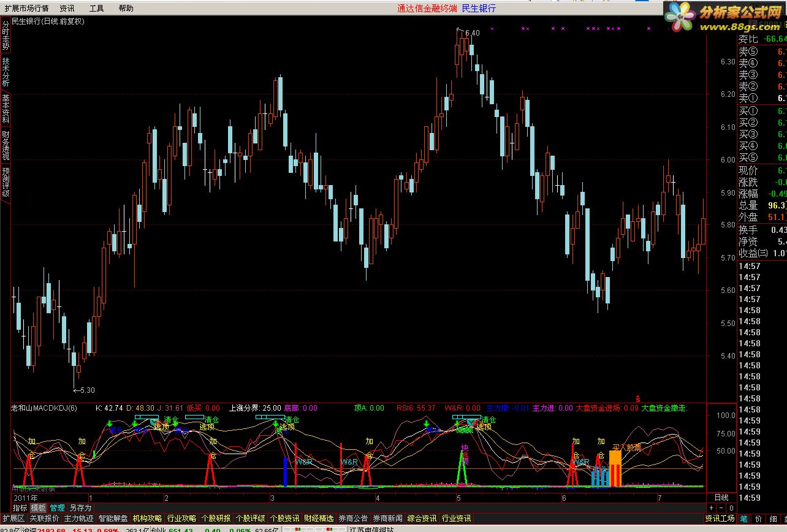Screen dimensions: 787x532
Task: Click the 外盘 row in quote panel
Action: [762, 217]
